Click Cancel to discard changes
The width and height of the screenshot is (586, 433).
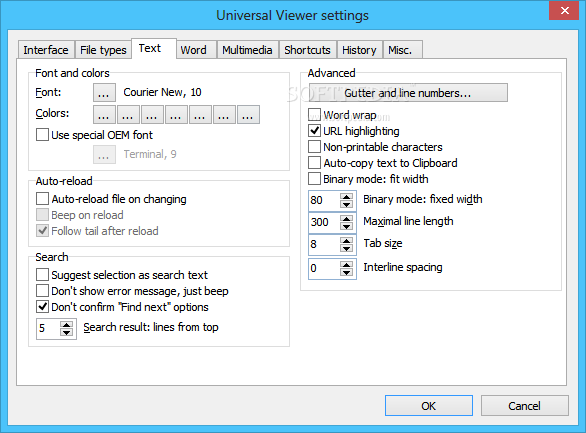(x=525, y=406)
